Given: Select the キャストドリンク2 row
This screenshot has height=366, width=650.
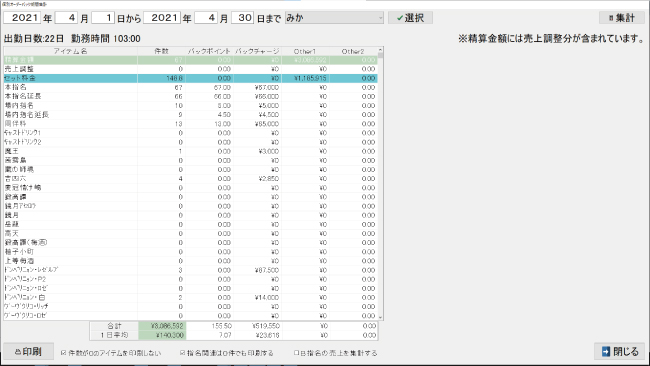Looking at the screenshot, I should coord(191,142).
